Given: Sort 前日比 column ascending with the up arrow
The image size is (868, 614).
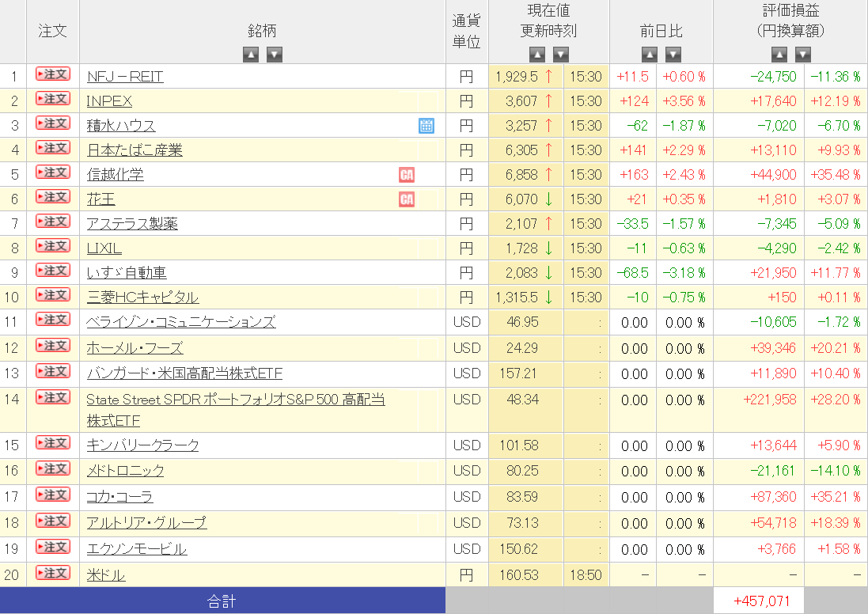Looking at the screenshot, I should (650, 55).
